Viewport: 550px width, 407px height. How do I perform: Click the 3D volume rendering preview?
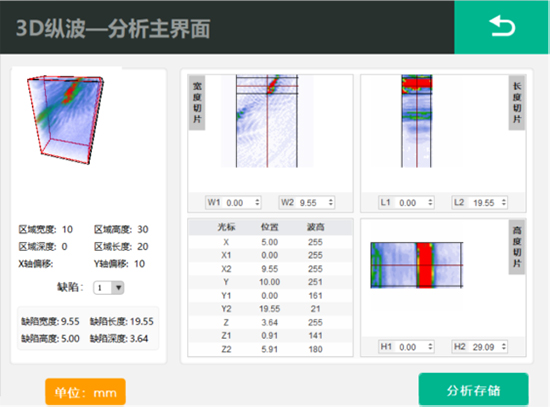click(66, 119)
